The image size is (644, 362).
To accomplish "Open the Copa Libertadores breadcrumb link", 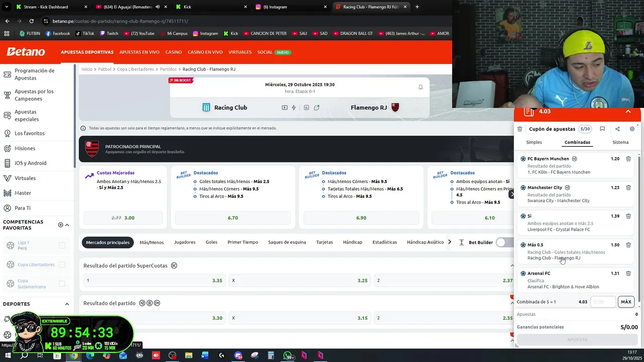I will (135, 69).
